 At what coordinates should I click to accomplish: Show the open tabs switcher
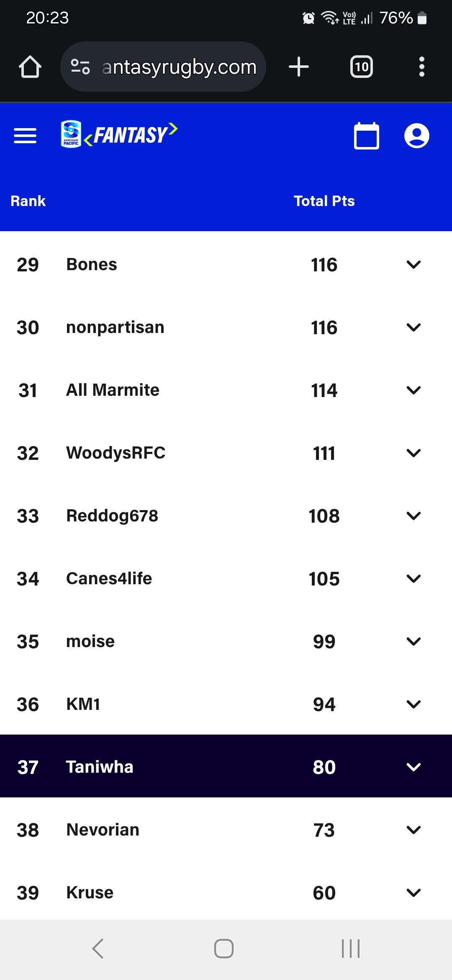pos(362,67)
